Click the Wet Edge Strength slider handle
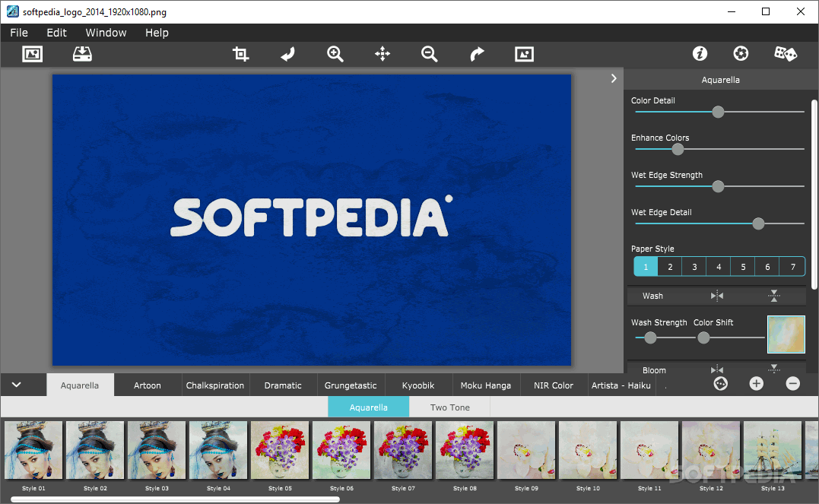Viewport: 819px width, 504px height. (x=718, y=186)
